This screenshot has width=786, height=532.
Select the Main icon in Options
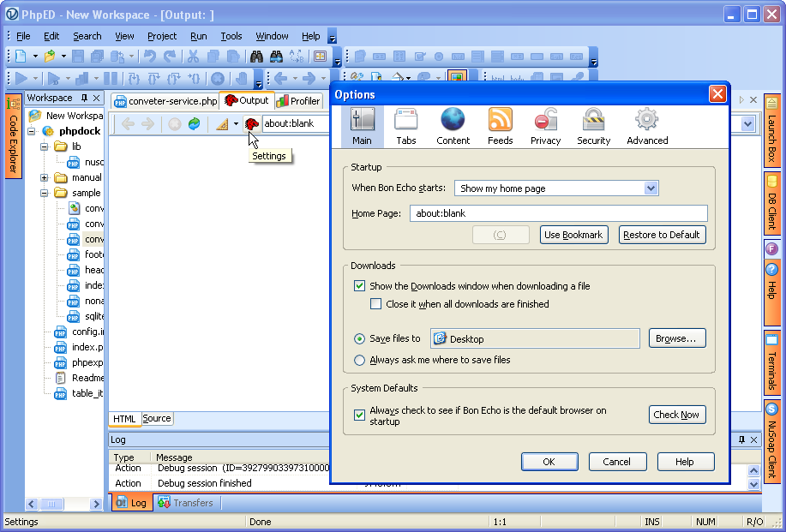point(362,127)
